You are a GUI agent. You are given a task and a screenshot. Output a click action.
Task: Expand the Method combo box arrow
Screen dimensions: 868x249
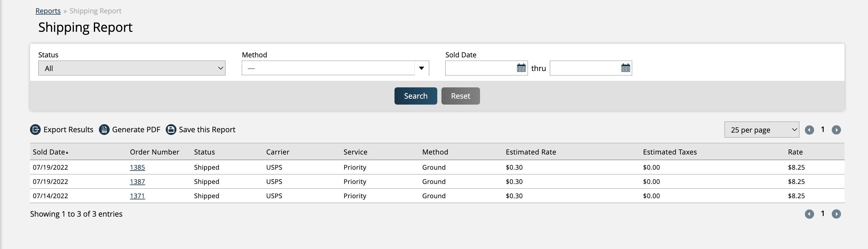[x=421, y=68]
